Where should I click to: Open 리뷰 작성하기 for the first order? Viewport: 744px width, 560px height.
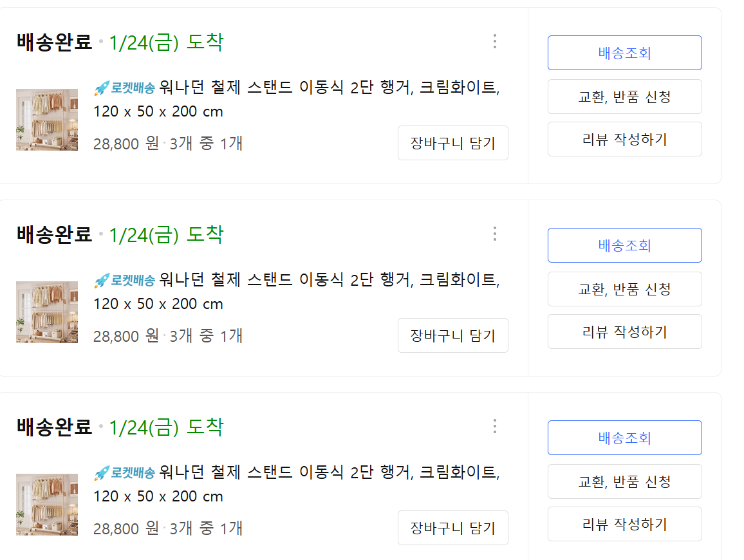tap(624, 138)
